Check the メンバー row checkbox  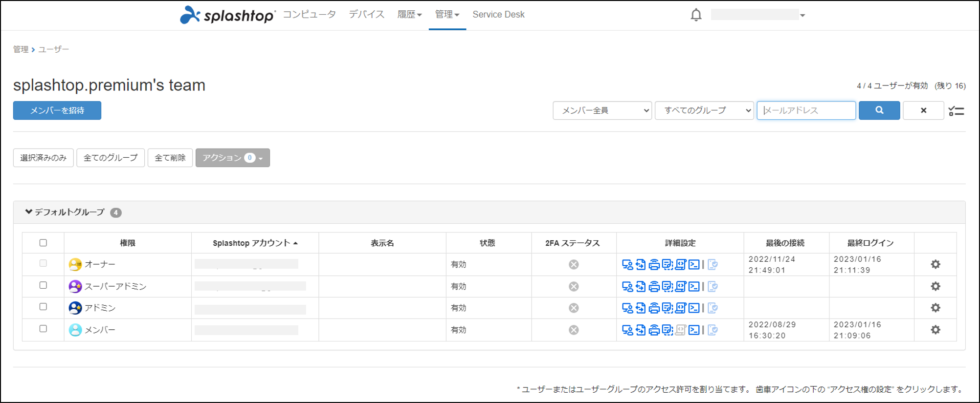(x=43, y=329)
